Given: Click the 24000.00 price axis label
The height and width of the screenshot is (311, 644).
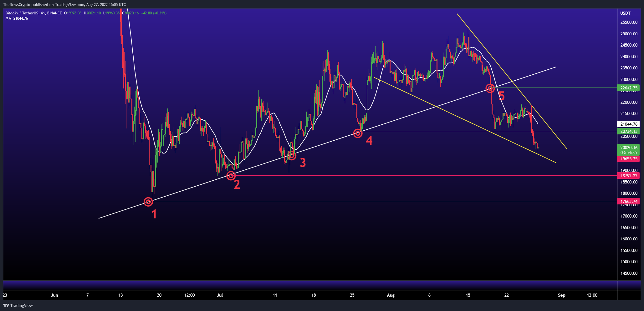Looking at the screenshot, I should pos(629,57).
